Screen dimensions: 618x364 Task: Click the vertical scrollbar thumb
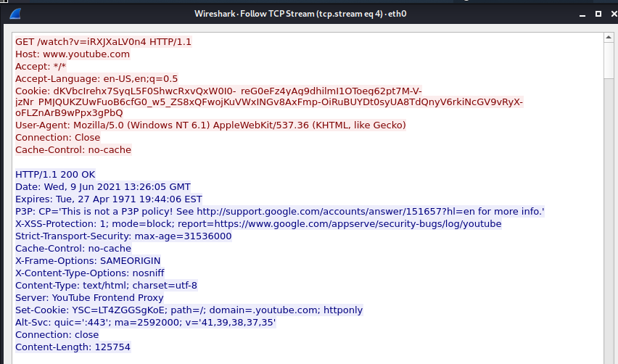point(609,59)
